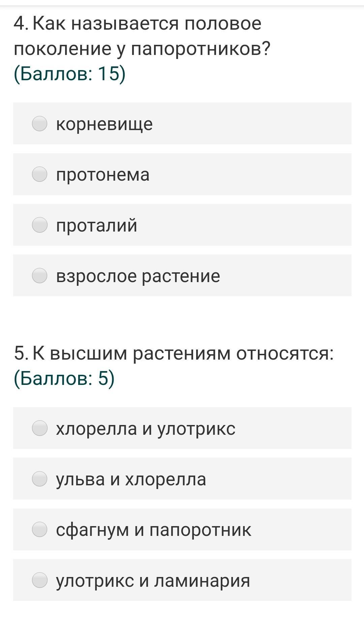Screen dimensions: 364x638
Task: Click the проталий answer label text
Action: click(x=96, y=225)
